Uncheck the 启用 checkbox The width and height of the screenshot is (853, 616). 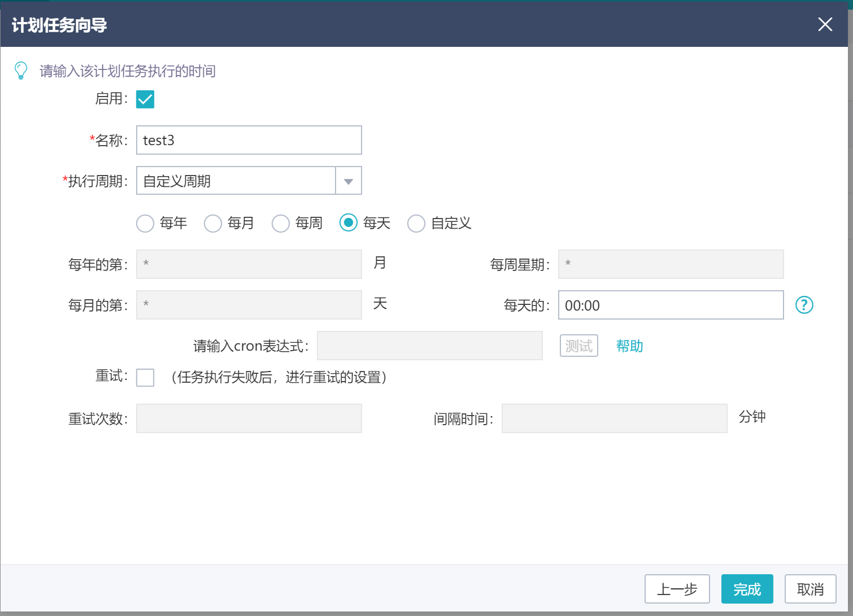click(145, 99)
